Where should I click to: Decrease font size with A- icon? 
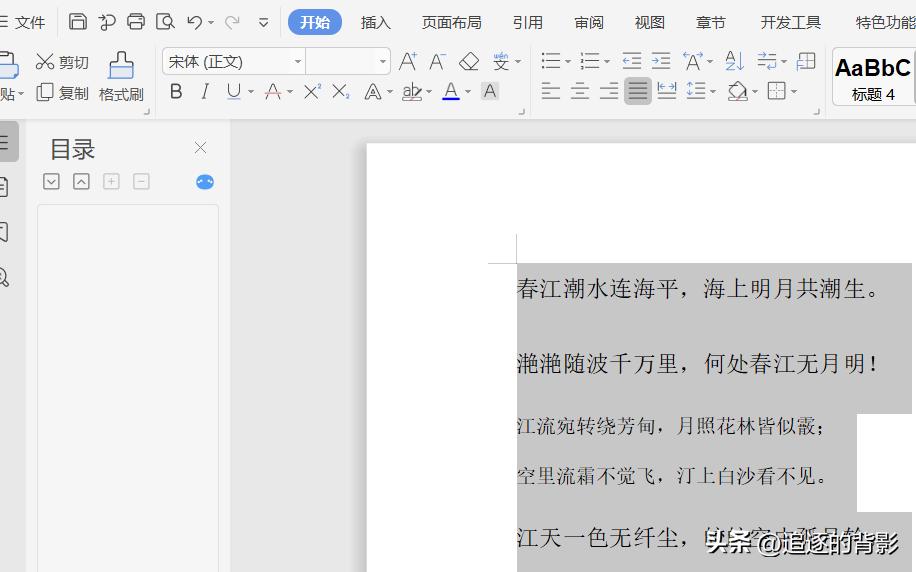(437, 61)
